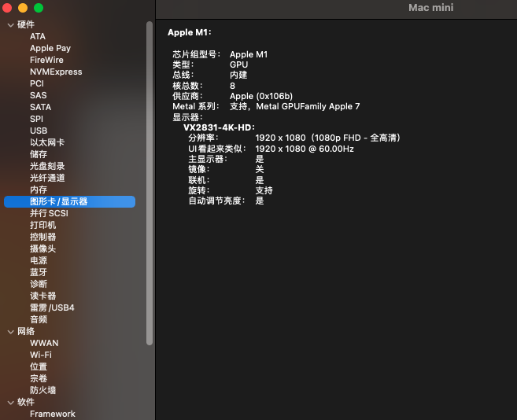The image size is (517, 420).
Task: Choose the SPI entry
Action: (36, 119)
